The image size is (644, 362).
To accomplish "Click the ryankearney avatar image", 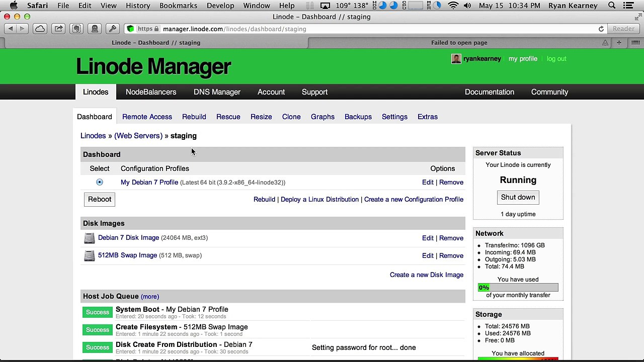I will [x=456, y=59].
